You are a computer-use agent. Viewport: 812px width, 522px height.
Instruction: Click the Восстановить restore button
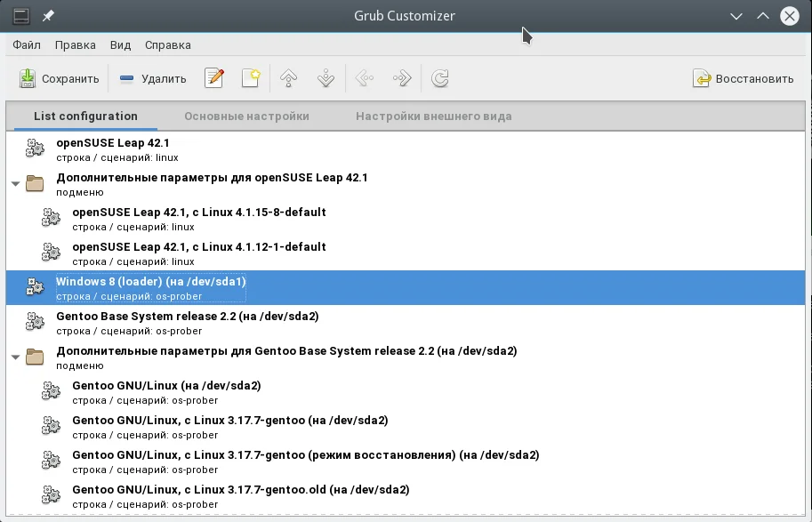(x=744, y=78)
